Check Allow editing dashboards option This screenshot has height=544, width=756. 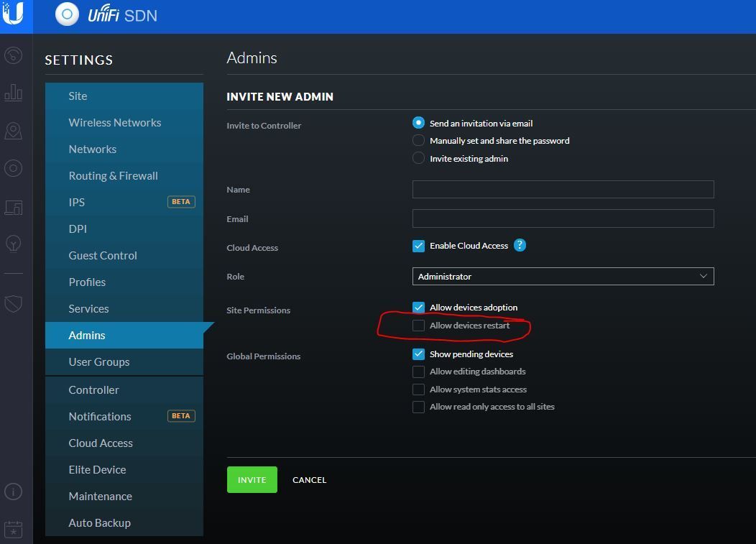pyautogui.click(x=418, y=372)
